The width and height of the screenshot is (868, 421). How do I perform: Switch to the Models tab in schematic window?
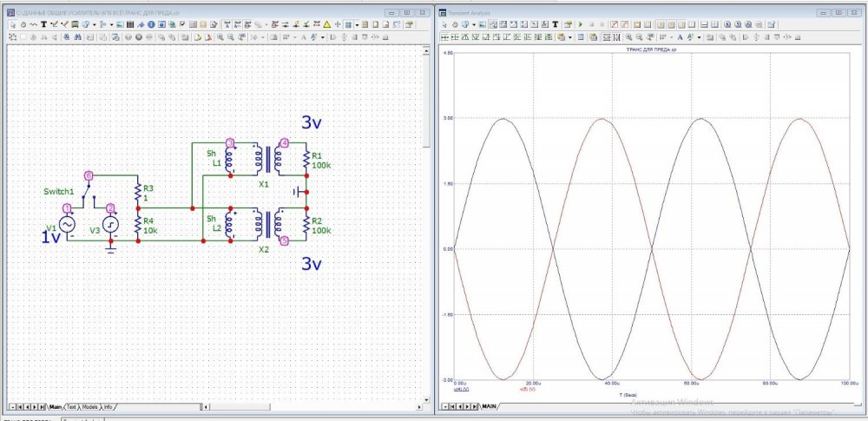[89, 406]
